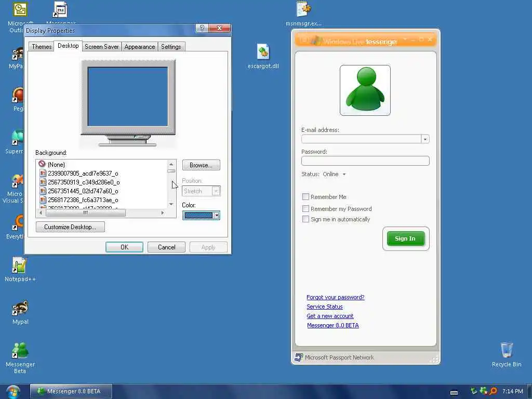532x399 pixels.
Task: Expand the E-mail address dropdown arrow
Action: [x=425, y=139]
